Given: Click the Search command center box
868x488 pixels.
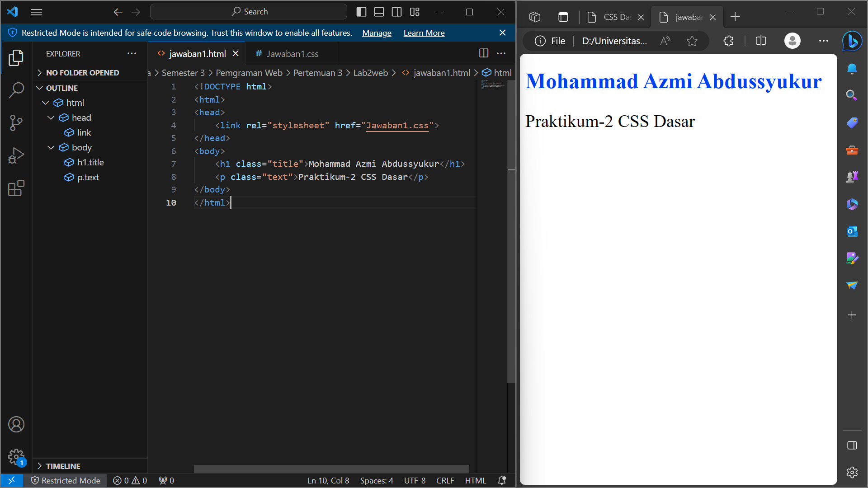Looking at the screenshot, I should pyautogui.click(x=249, y=12).
